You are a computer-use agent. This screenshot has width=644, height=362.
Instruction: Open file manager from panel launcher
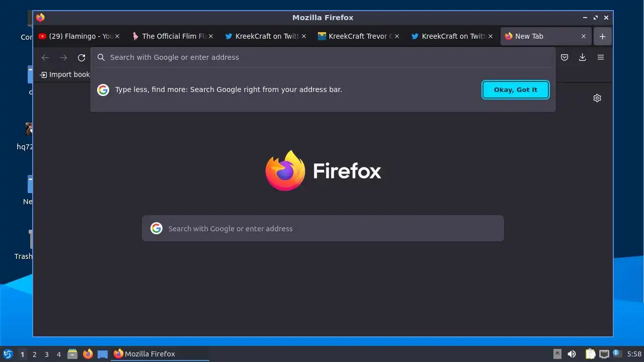72,354
